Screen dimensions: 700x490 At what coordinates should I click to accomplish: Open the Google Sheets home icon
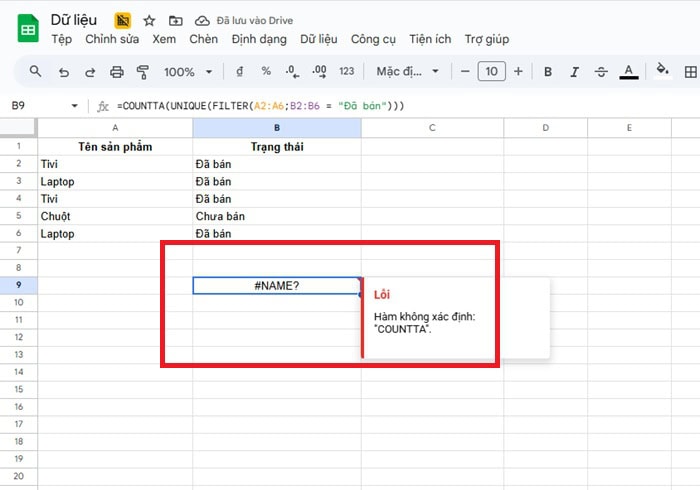point(28,28)
